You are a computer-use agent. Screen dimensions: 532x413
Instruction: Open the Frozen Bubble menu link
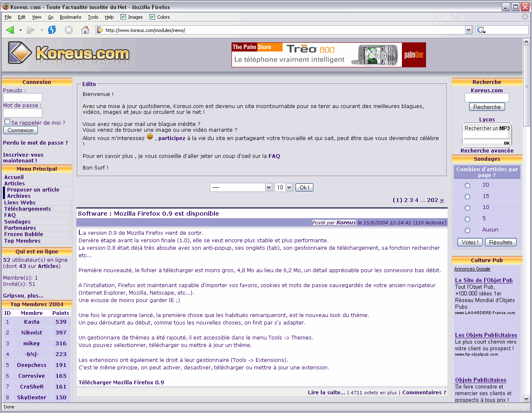(x=24, y=234)
